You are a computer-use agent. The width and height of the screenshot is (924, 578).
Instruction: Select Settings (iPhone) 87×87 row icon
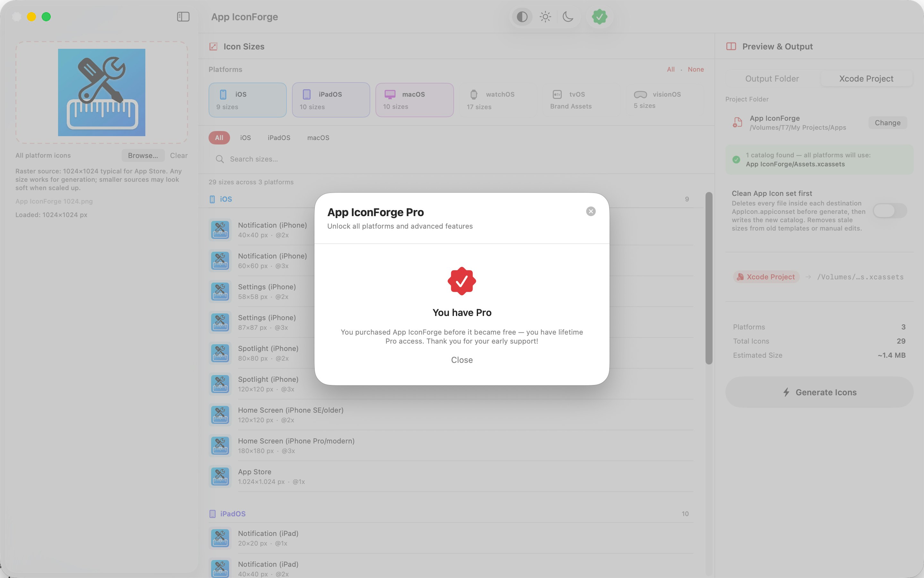pyautogui.click(x=220, y=322)
